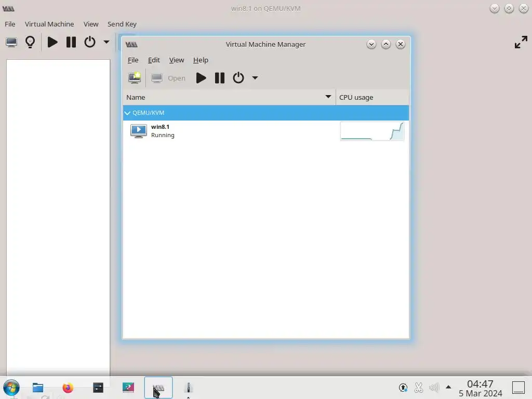Click the active Virtual Machine Manager taskbar entry
This screenshot has width=532, height=399.
click(x=158, y=388)
